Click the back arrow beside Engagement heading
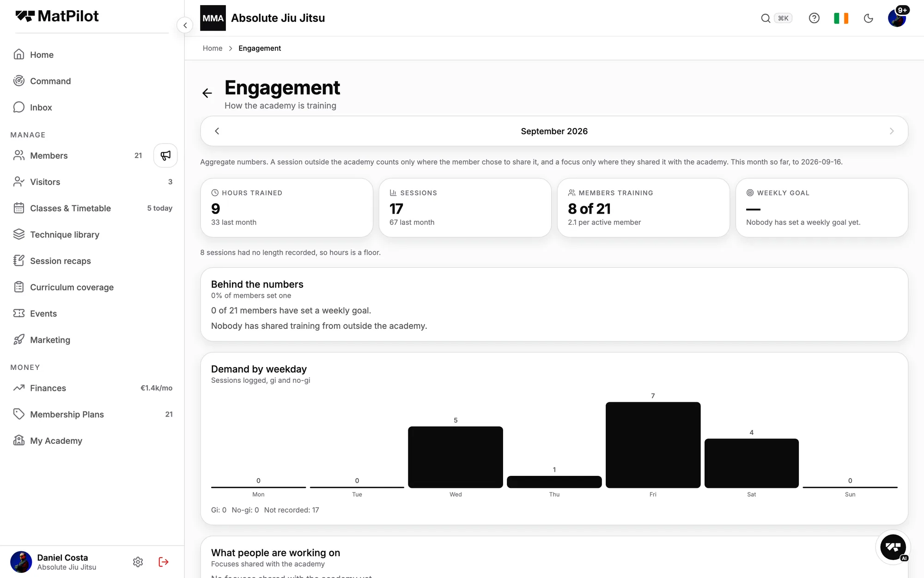Viewport: 924px width, 578px height. click(207, 93)
